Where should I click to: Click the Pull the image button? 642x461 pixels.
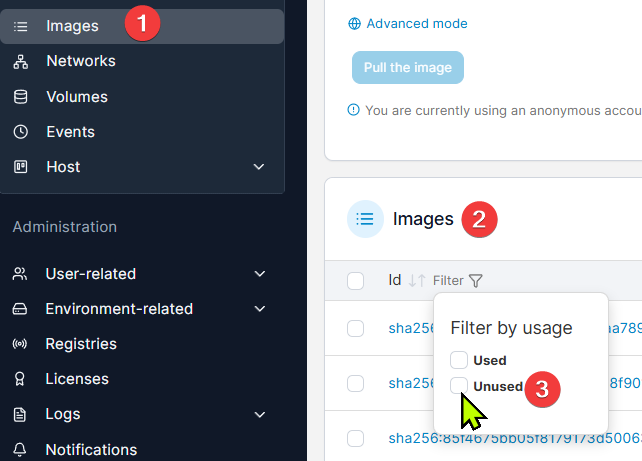click(x=408, y=68)
